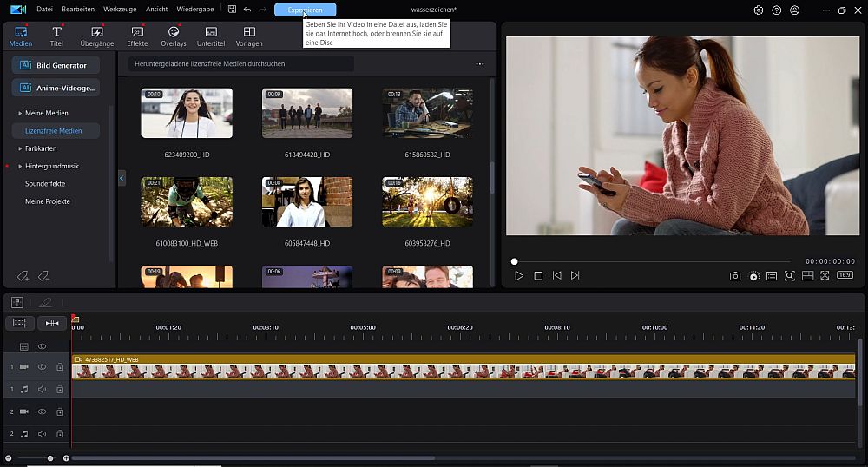
Task: Open the help question mark icon
Action: (x=777, y=10)
